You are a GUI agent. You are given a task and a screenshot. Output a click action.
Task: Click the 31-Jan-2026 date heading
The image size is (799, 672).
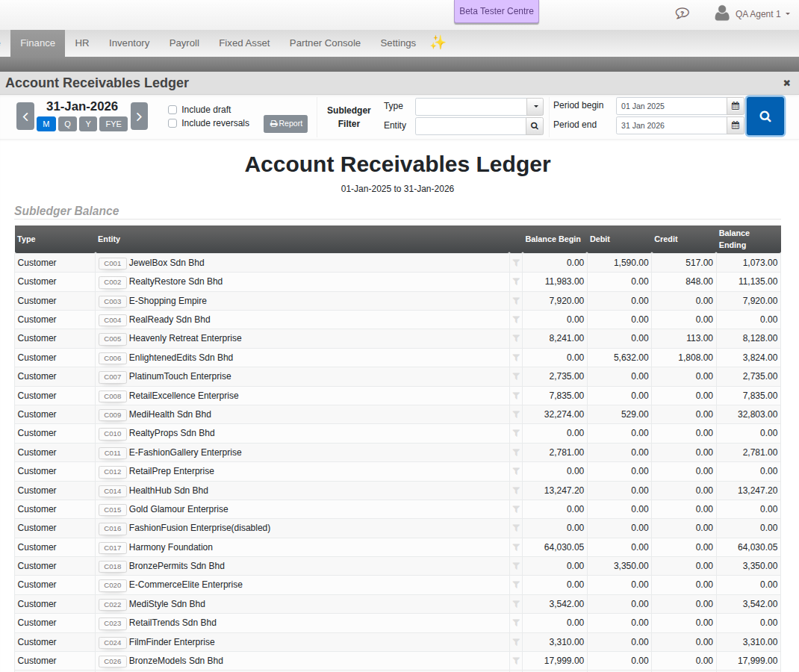tap(82, 106)
